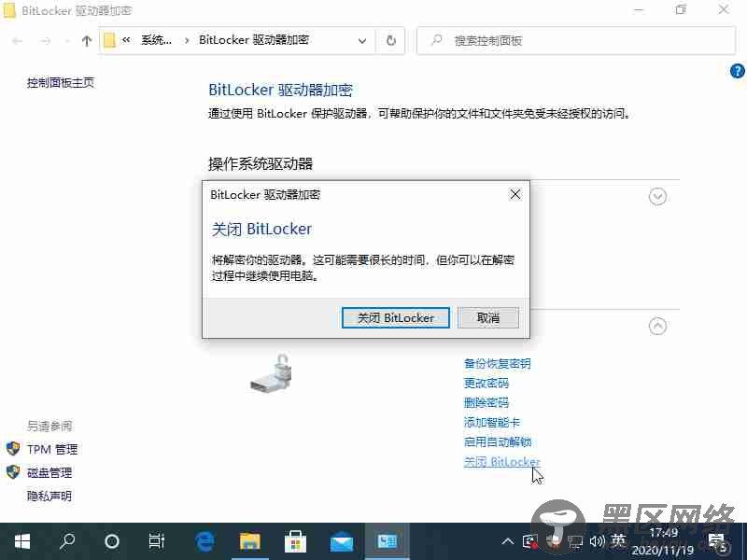
Task: Click the 磁盘管理 shield icon
Action: [13, 472]
